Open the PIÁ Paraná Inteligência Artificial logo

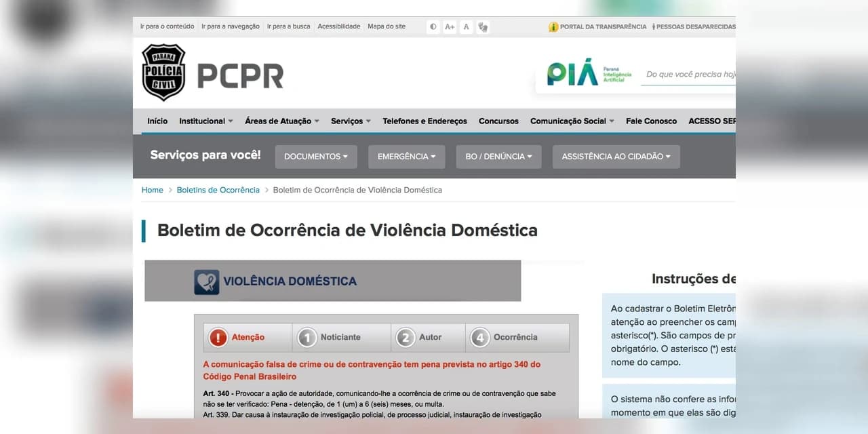(589, 73)
